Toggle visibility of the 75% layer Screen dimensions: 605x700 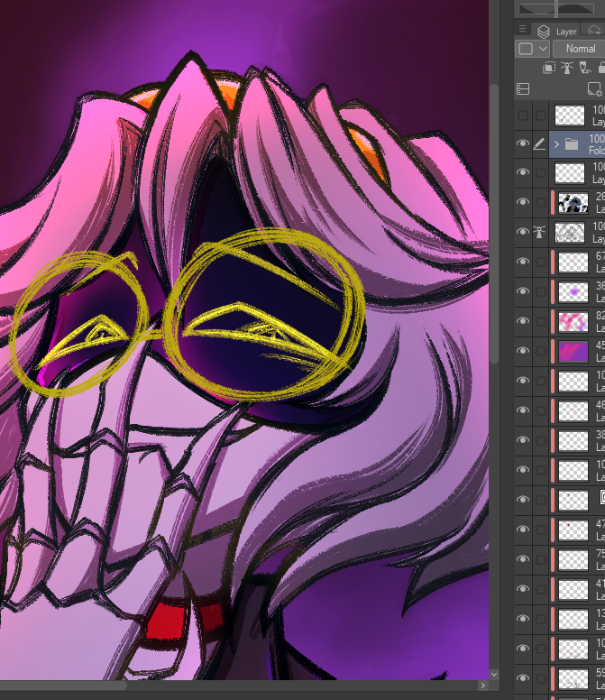click(x=522, y=559)
